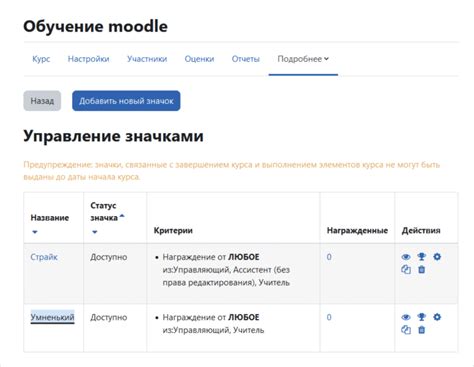Screen dimensions: 474x367
Task: Open the Страйк badge link
Action: point(44,257)
